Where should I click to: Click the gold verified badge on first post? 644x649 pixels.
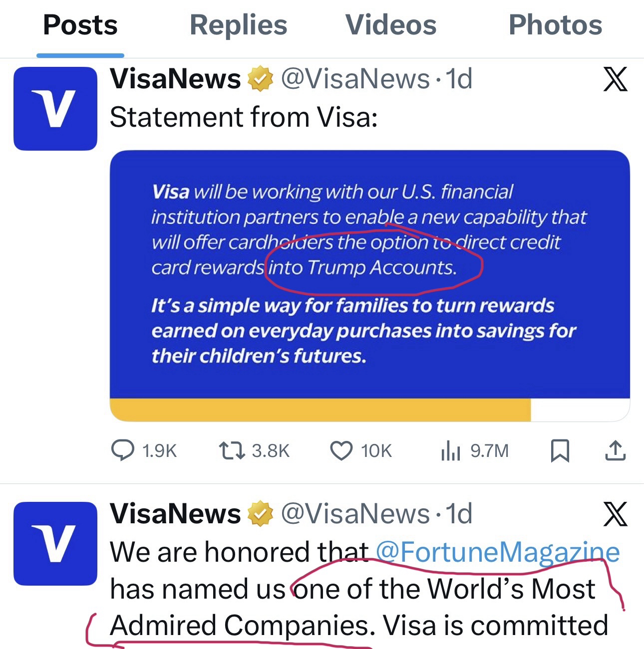point(261,79)
